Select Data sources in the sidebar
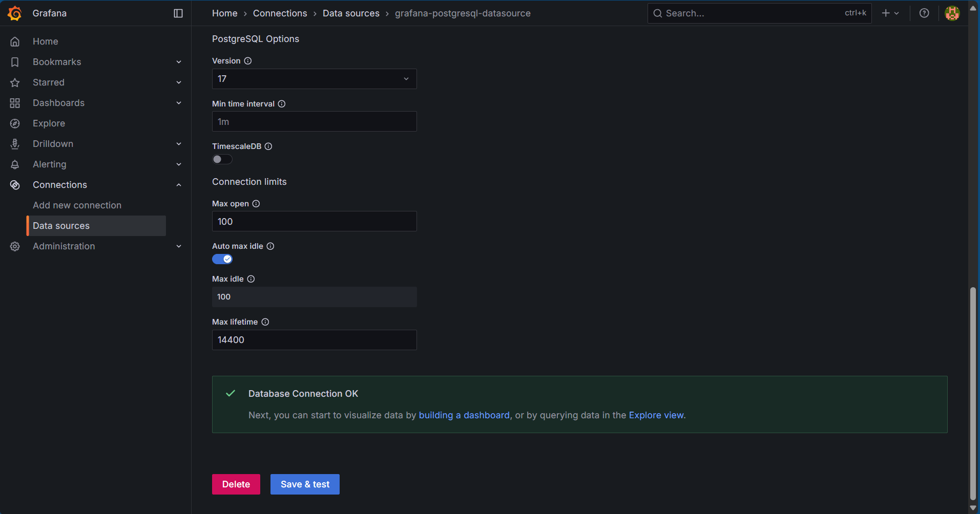980x514 pixels. (x=96, y=226)
